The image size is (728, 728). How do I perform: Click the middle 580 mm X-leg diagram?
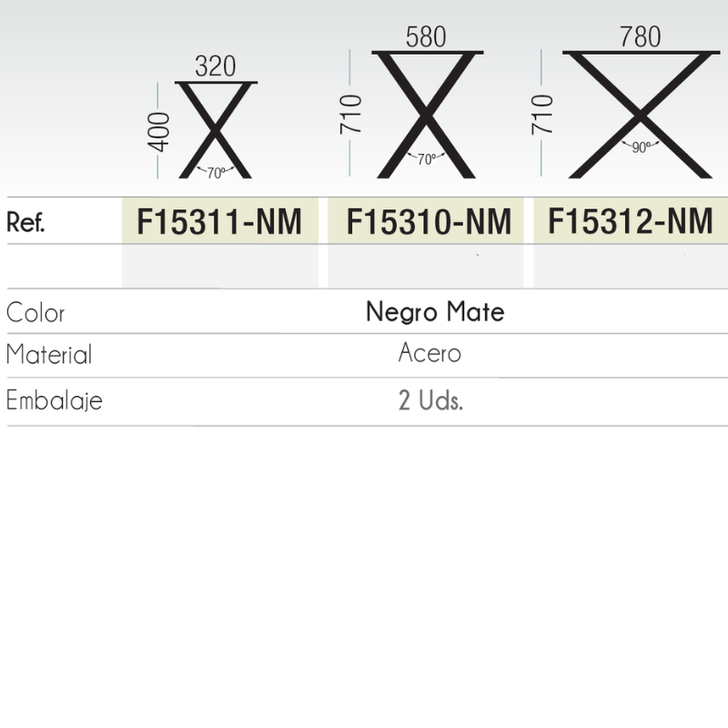[426, 114]
